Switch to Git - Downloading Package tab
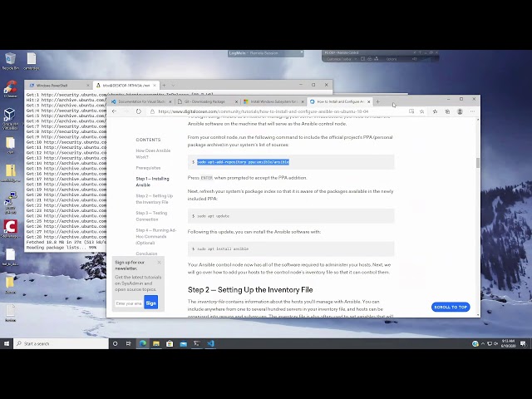Screen dimensions: 532x399 [x=208, y=101]
